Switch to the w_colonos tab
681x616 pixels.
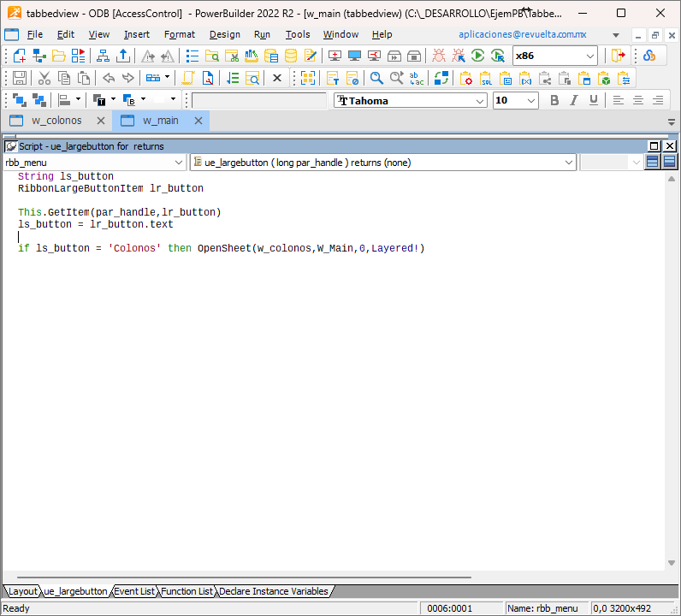pos(56,121)
